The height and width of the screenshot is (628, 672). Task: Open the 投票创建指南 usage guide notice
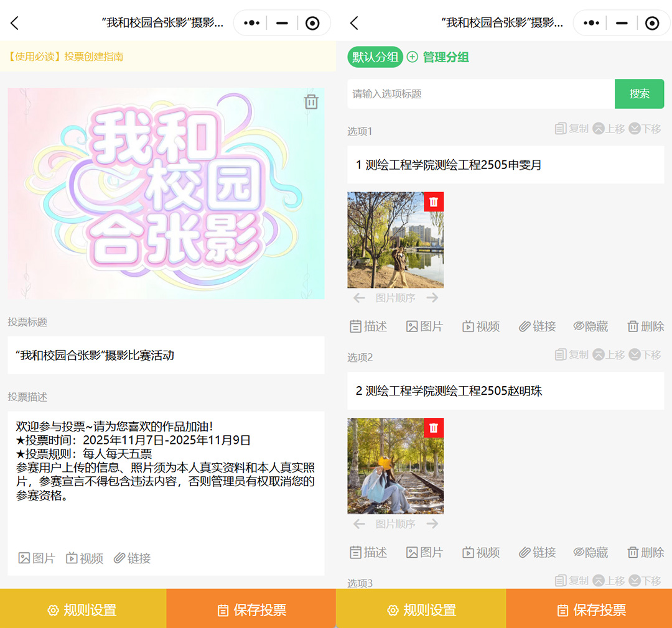[x=66, y=57]
